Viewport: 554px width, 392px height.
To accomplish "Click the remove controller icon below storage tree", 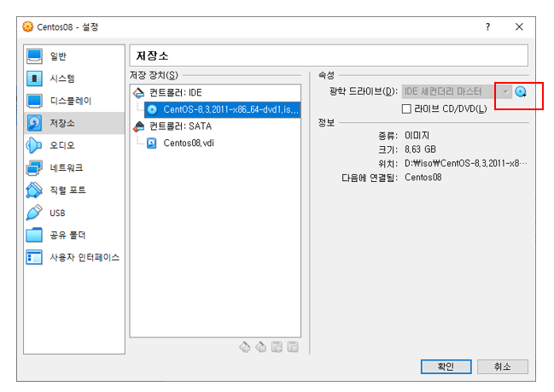I will pos(260,347).
